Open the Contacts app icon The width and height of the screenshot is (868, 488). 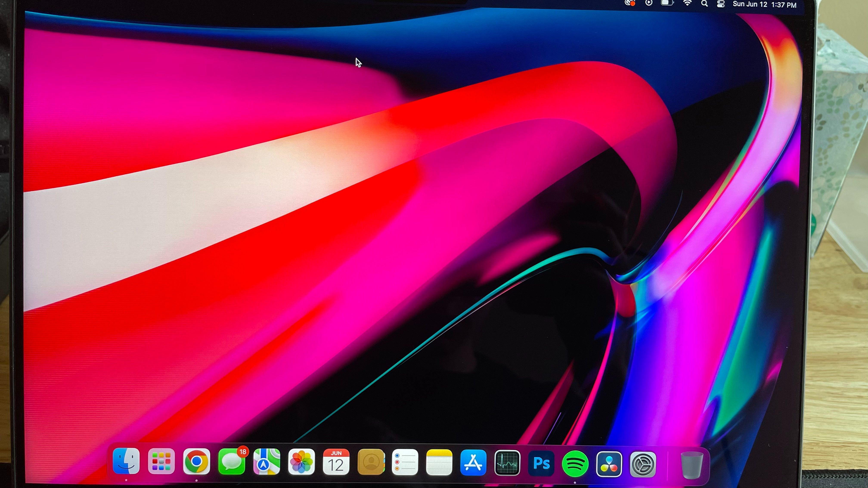[371, 462]
